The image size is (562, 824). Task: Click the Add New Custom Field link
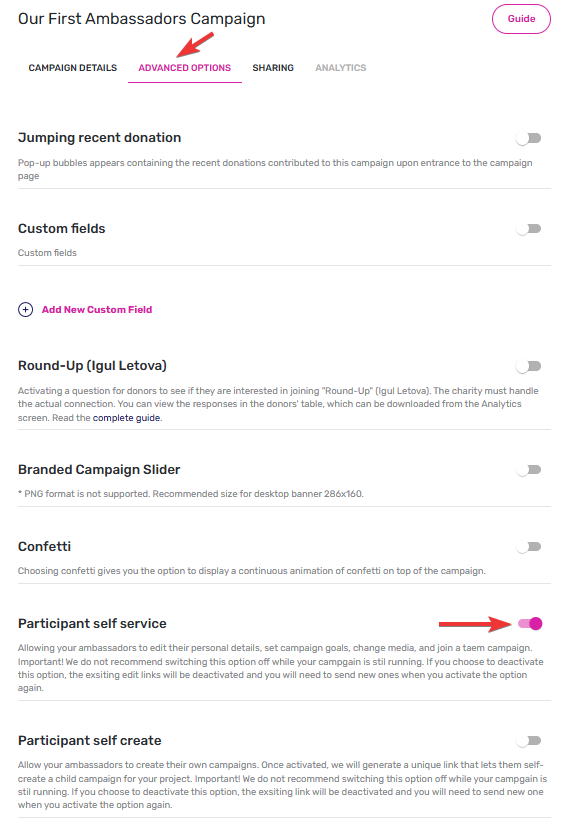(x=97, y=310)
